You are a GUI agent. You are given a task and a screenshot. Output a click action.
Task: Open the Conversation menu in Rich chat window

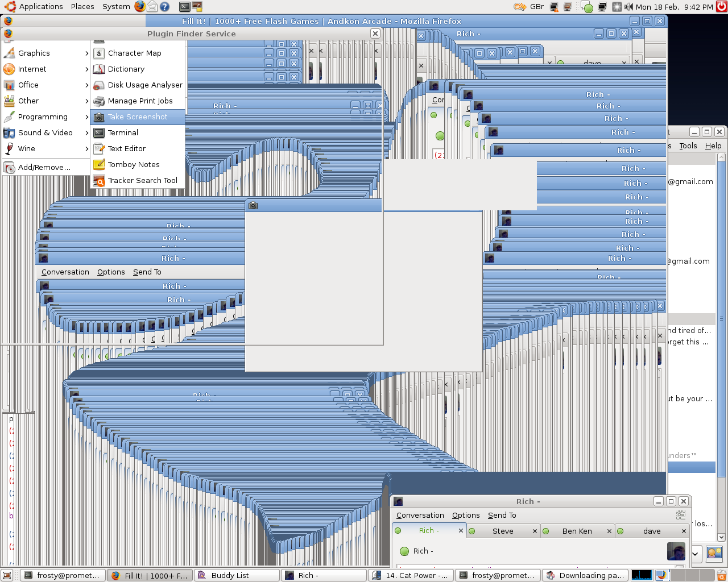click(x=420, y=515)
